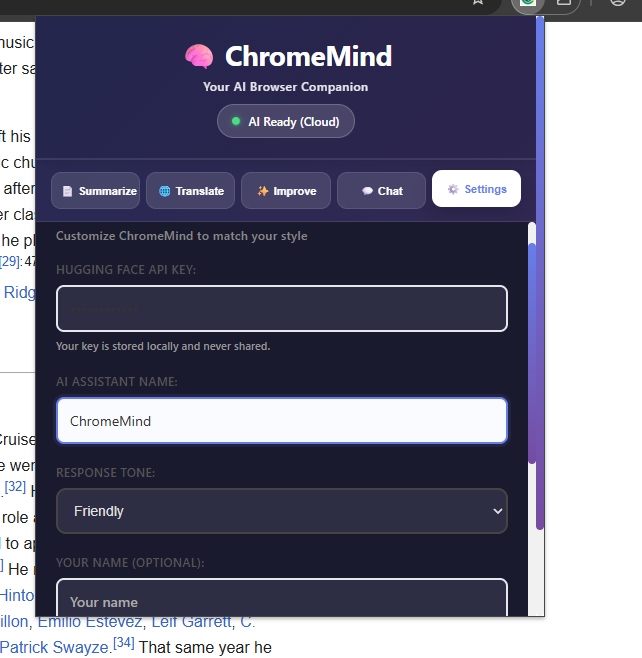
Task: Go to the Improve tab
Action: (x=286, y=191)
